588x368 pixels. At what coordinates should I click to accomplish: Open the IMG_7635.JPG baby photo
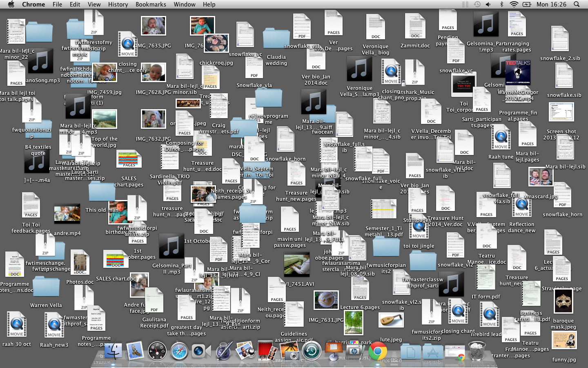pos(153,25)
